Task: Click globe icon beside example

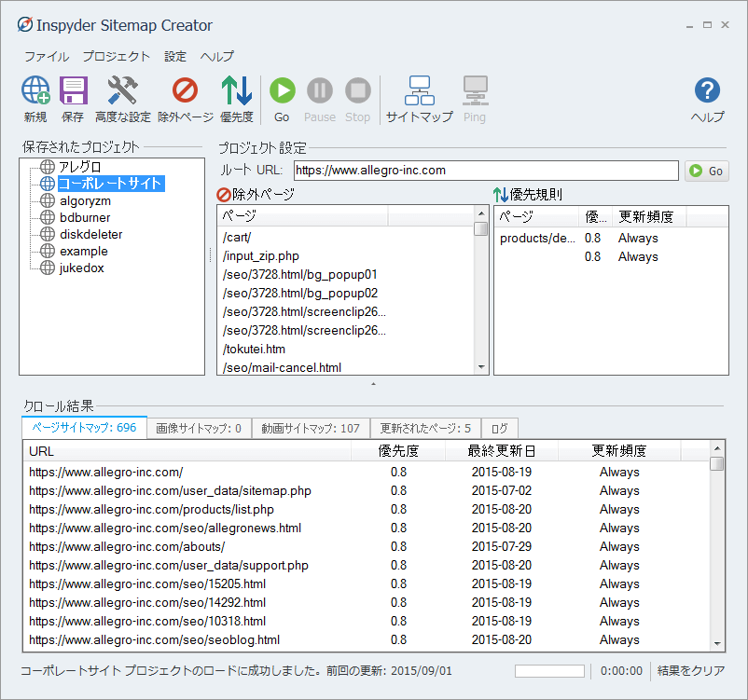Action: tap(48, 251)
